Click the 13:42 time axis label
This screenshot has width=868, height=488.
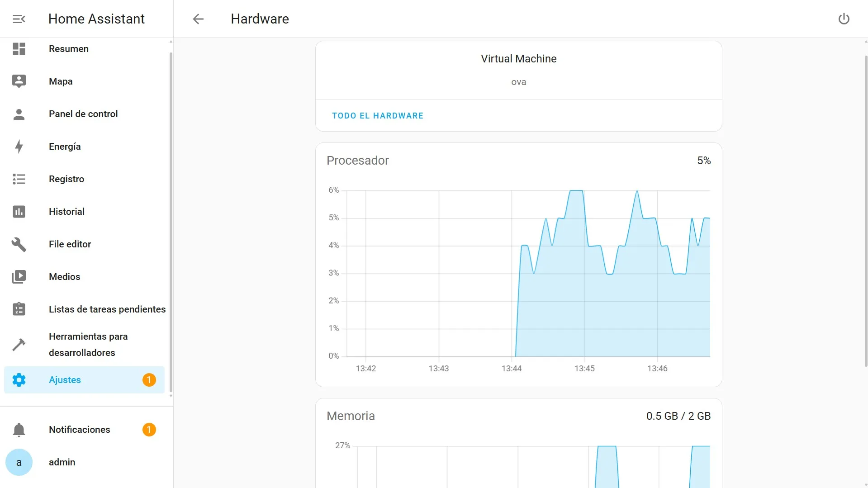[x=366, y=369]
